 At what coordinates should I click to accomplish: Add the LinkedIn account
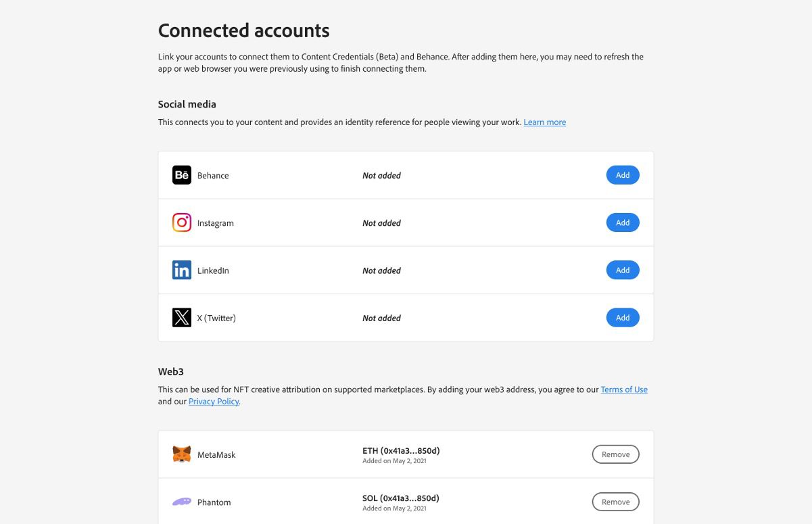pos(622,269)
